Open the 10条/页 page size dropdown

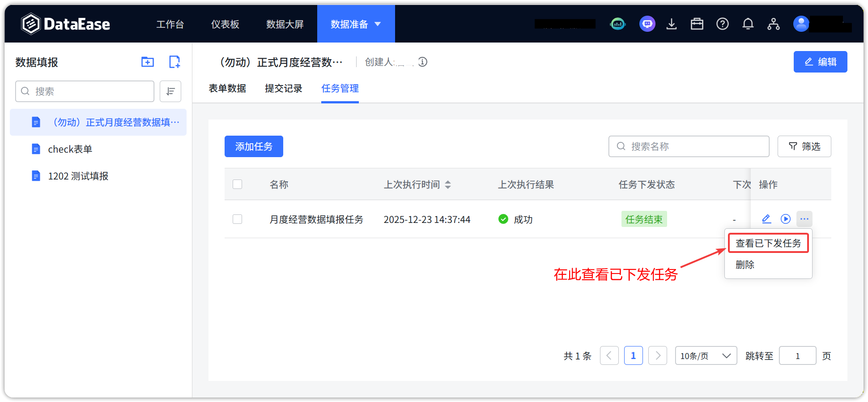coord(706,356)
